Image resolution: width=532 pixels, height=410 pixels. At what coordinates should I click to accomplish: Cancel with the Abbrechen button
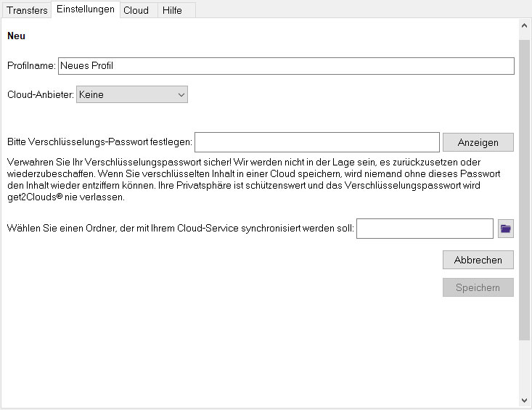478,260
